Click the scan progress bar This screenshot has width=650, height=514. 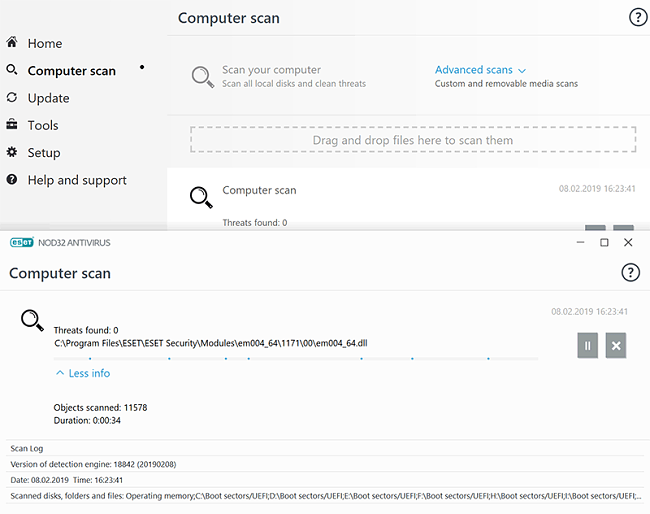[296, 357]
